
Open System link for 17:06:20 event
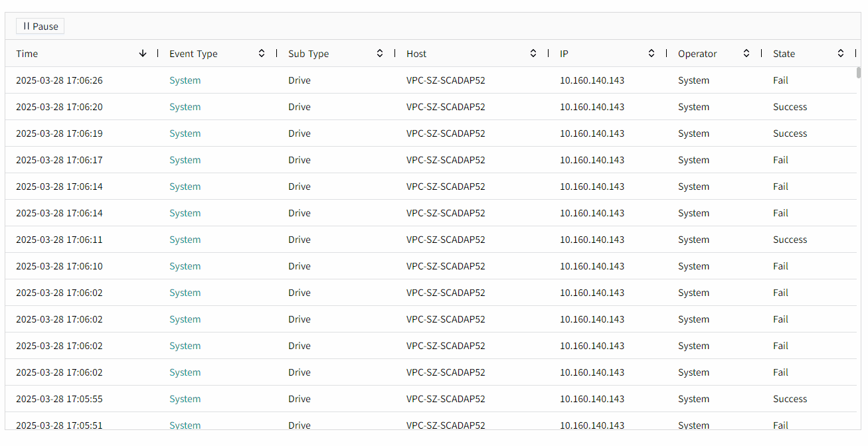[x=185, y=107]
